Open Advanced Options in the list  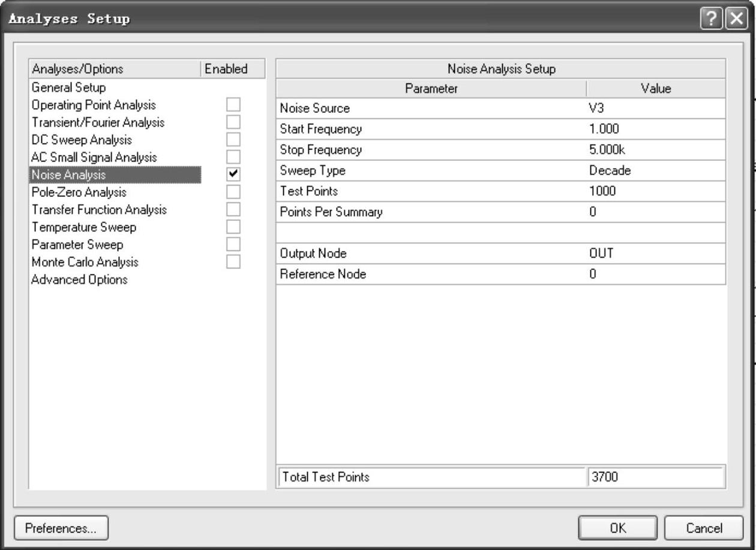(79, 280)
